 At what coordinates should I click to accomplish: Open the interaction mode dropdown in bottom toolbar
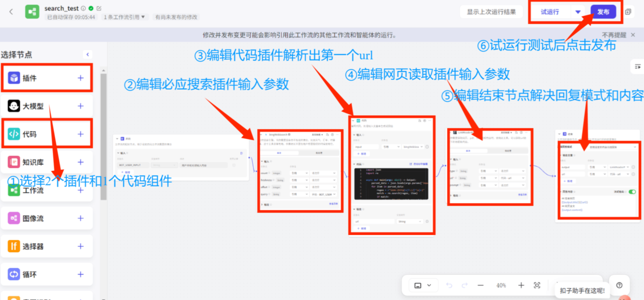pos(423,285)
